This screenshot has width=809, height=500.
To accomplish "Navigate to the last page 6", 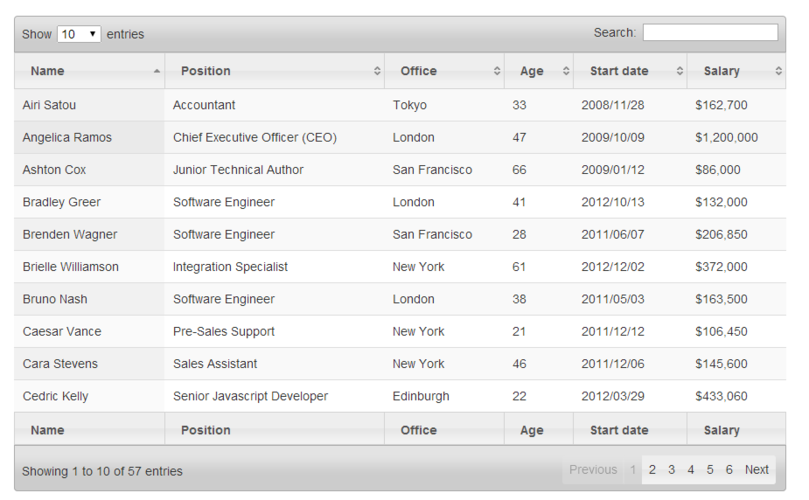I will [x=729, y=470].
